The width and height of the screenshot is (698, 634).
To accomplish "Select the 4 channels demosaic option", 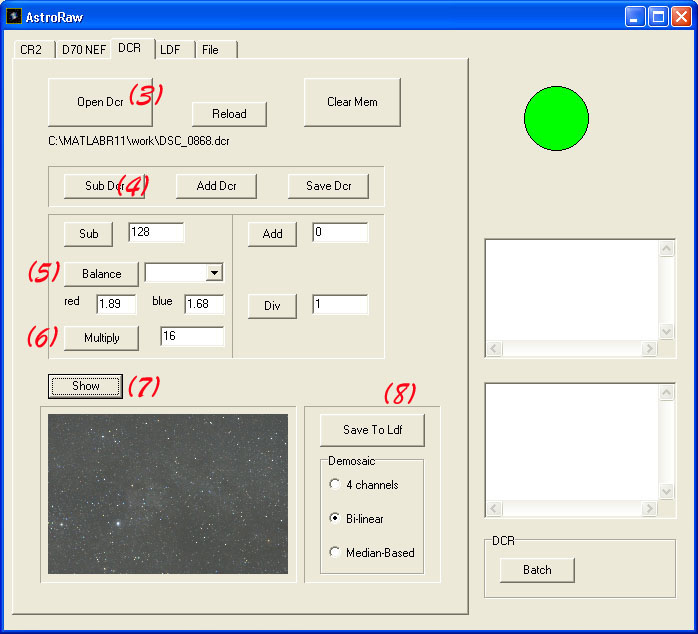I will 335,485.
